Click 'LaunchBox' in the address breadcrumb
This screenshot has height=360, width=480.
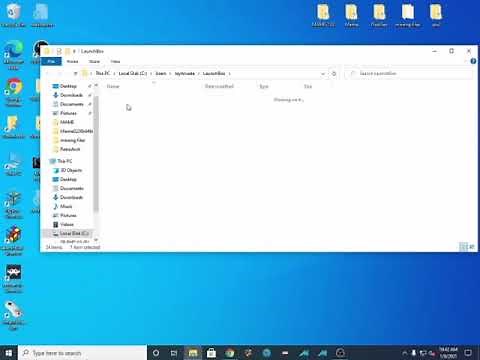(x=214, y=73)
